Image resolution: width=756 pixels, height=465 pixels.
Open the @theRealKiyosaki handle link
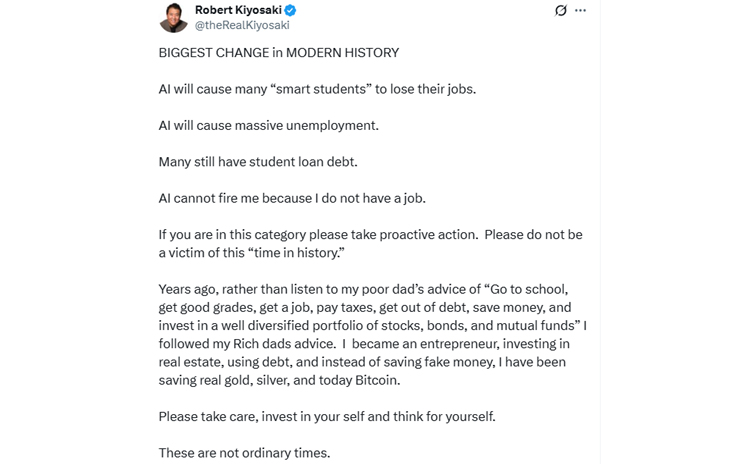242,25
